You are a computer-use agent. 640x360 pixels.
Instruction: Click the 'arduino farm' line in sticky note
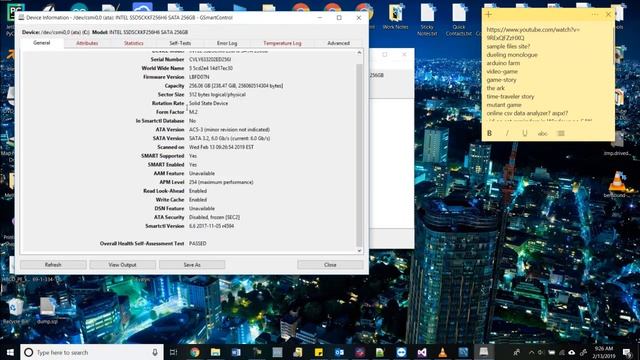click(x=503, y=63)
